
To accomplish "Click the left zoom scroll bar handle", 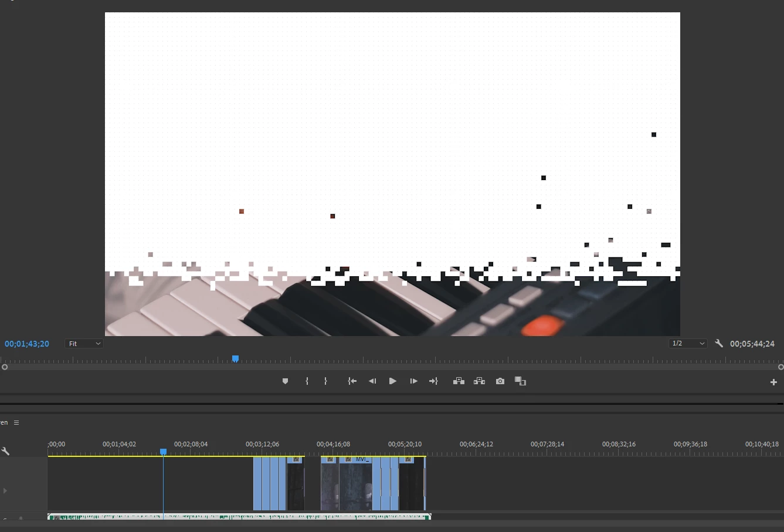I will [x=5, y=367].
